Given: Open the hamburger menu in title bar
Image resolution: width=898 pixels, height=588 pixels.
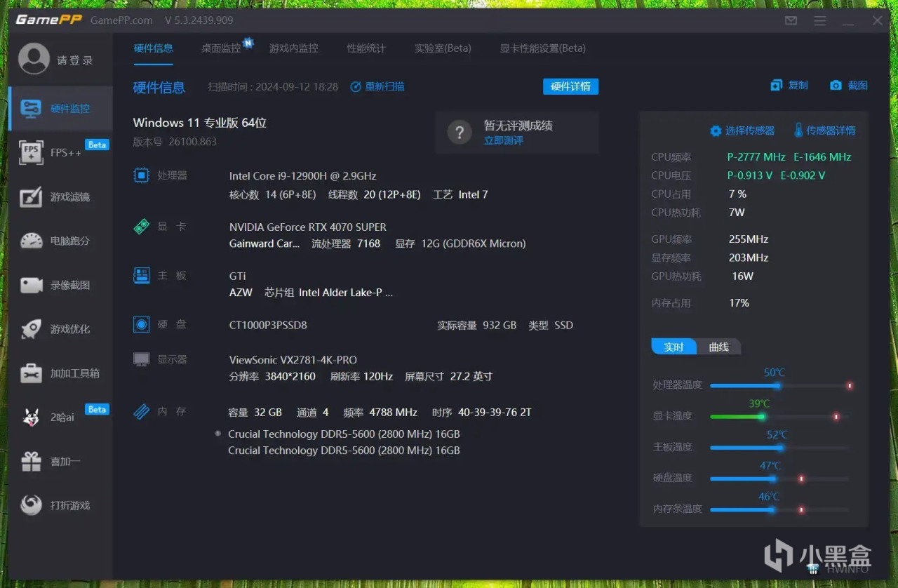Looking at the screenshot, I should 820,20.
